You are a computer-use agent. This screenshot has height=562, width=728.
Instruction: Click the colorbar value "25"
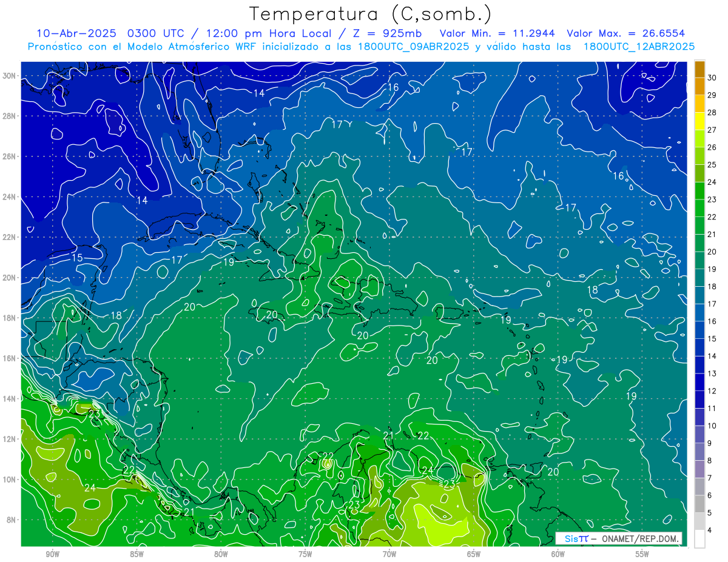coord(712,164)
